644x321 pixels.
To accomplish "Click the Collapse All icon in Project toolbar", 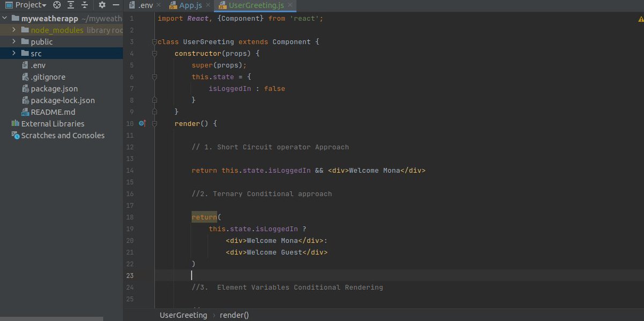I will point(85,5).
